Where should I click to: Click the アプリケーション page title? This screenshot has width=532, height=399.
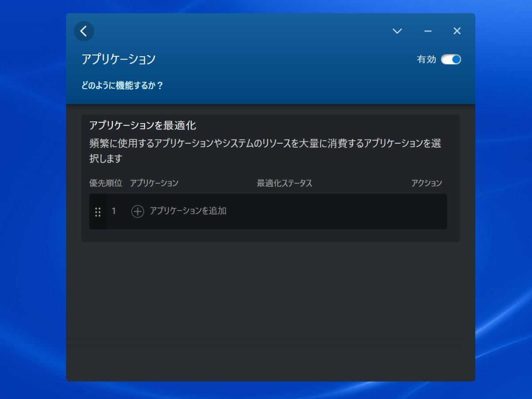point(118,59)
